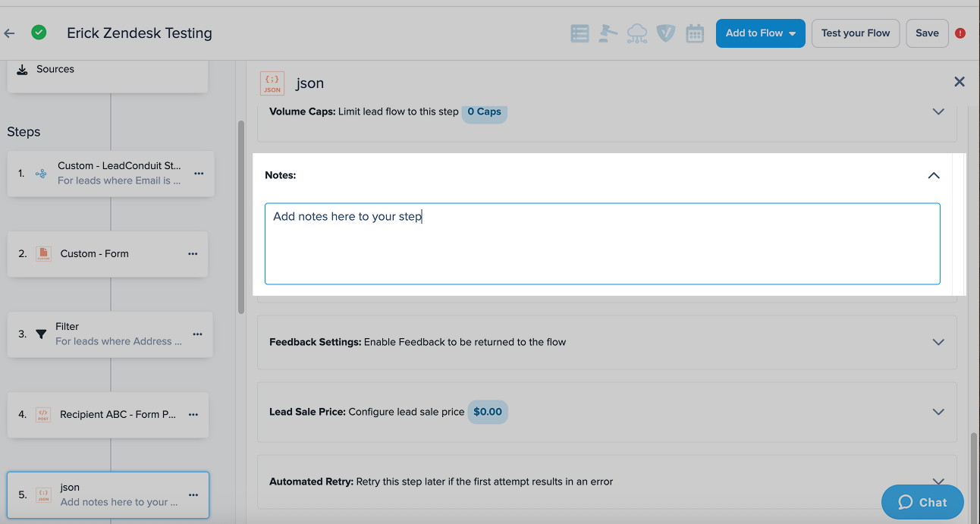Click the shield checkmark icon in toolbar

pos(666,33)
